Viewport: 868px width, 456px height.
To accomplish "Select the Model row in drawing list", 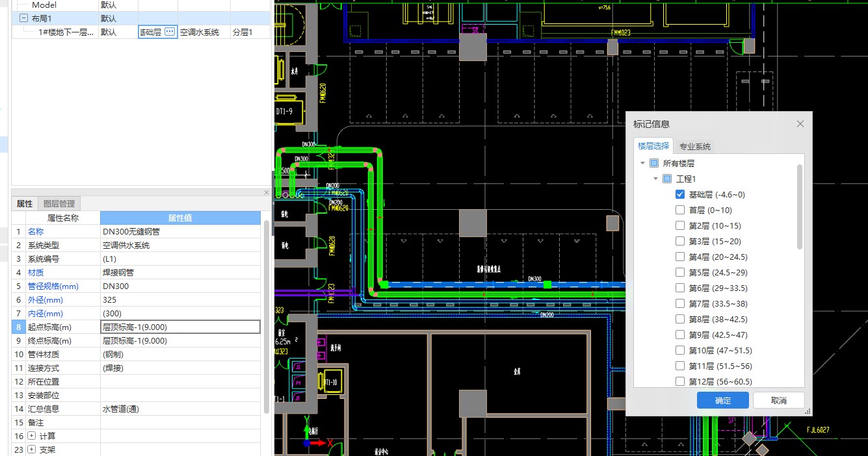I will (141, 5).
